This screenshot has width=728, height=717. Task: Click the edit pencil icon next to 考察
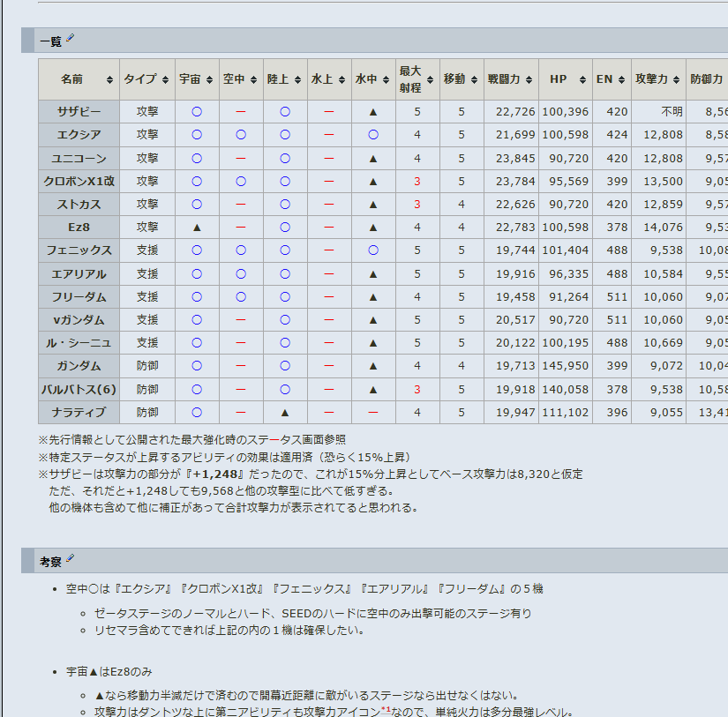70,558
